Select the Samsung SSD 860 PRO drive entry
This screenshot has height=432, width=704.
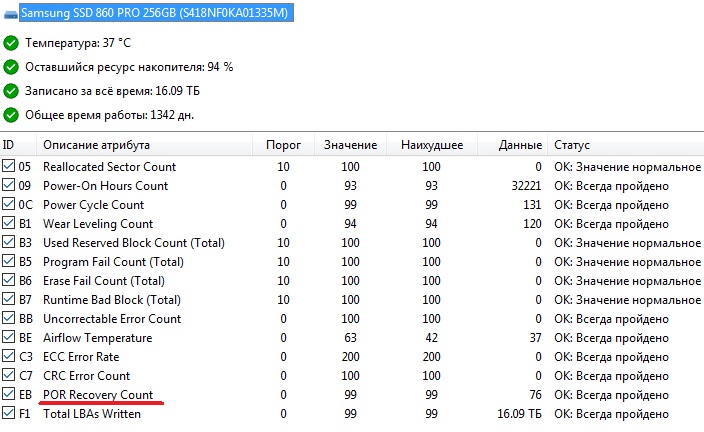[156, 13]
